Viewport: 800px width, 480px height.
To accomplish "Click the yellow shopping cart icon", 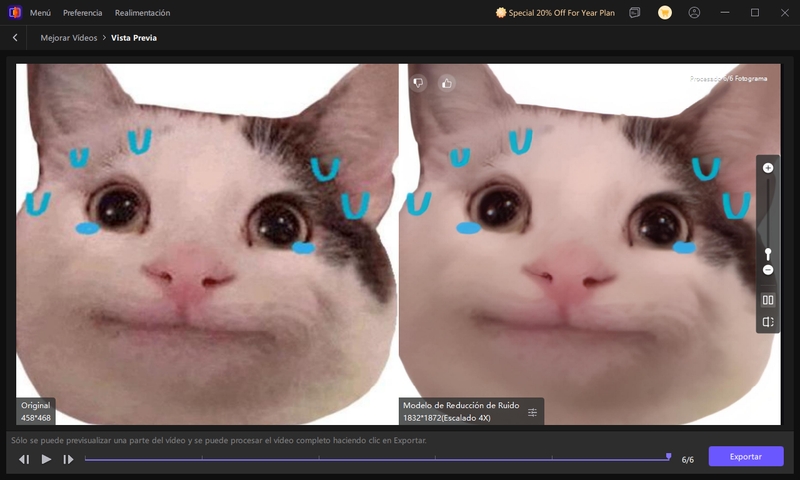I will click(664, 13).
